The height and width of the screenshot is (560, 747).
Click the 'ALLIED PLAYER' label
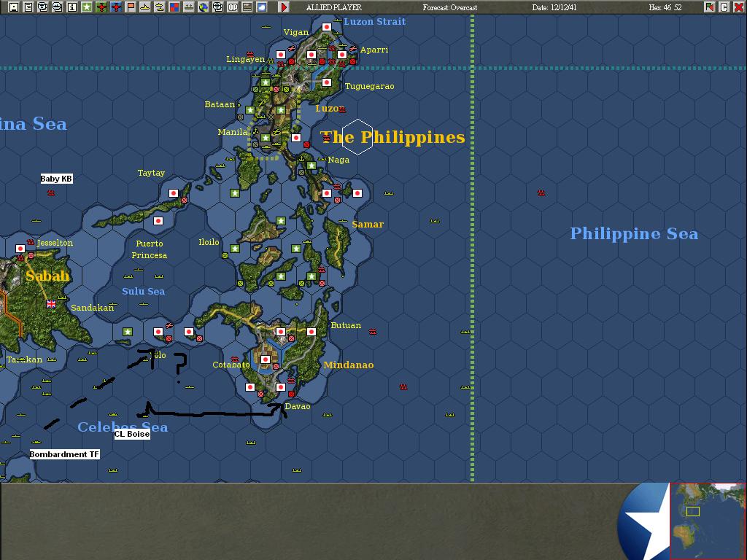click(334, 7)
